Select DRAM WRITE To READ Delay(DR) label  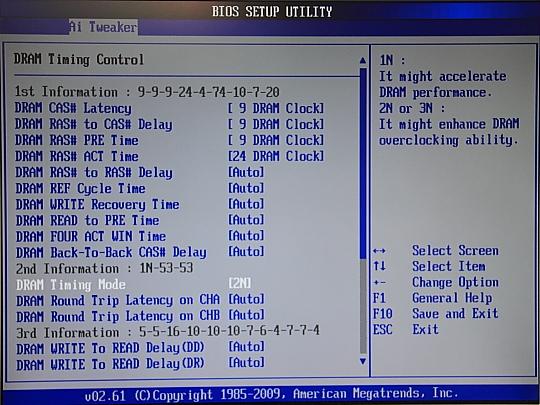click(x=110, y=364)
